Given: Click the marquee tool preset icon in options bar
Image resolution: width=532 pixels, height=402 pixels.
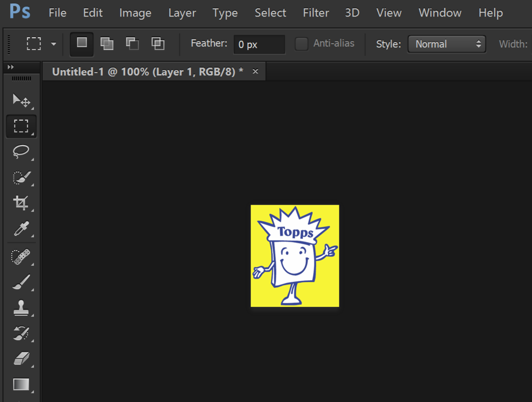Looking at the screenshot, I should (x=34, y=44).
